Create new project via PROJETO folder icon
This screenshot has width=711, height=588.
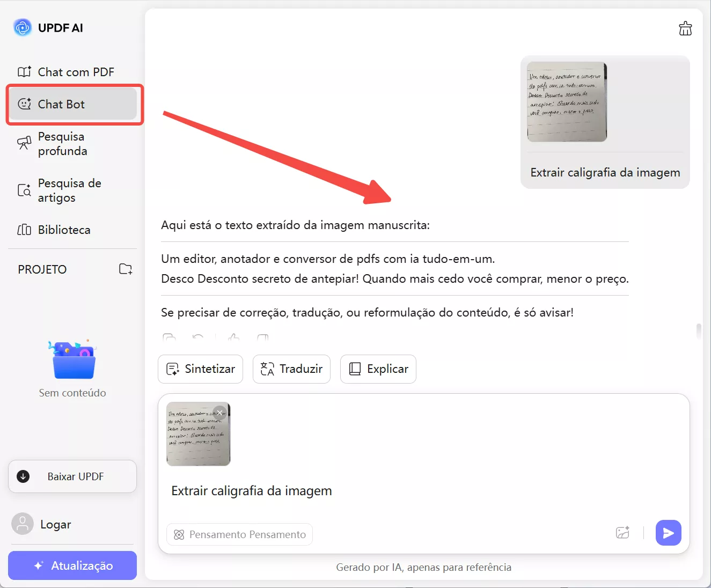tap(125, 269)
